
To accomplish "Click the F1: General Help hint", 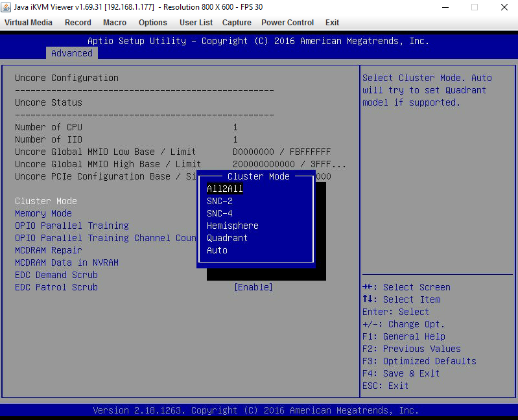I will [404, 336].
